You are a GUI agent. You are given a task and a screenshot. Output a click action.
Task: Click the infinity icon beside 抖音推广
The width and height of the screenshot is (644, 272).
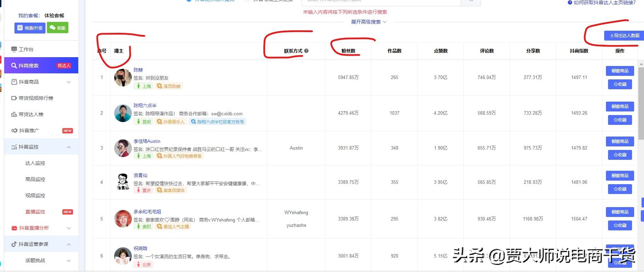tap(14, 131)
